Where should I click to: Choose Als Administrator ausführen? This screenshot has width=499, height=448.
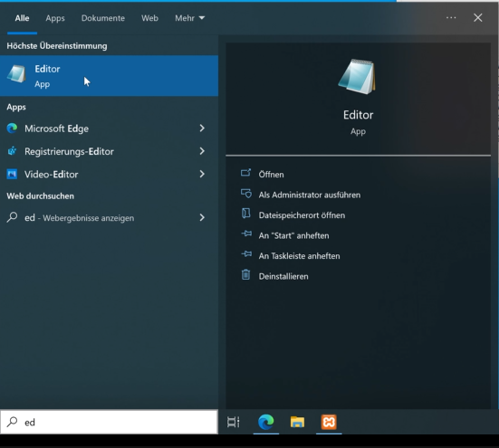[x=310, y=195]
